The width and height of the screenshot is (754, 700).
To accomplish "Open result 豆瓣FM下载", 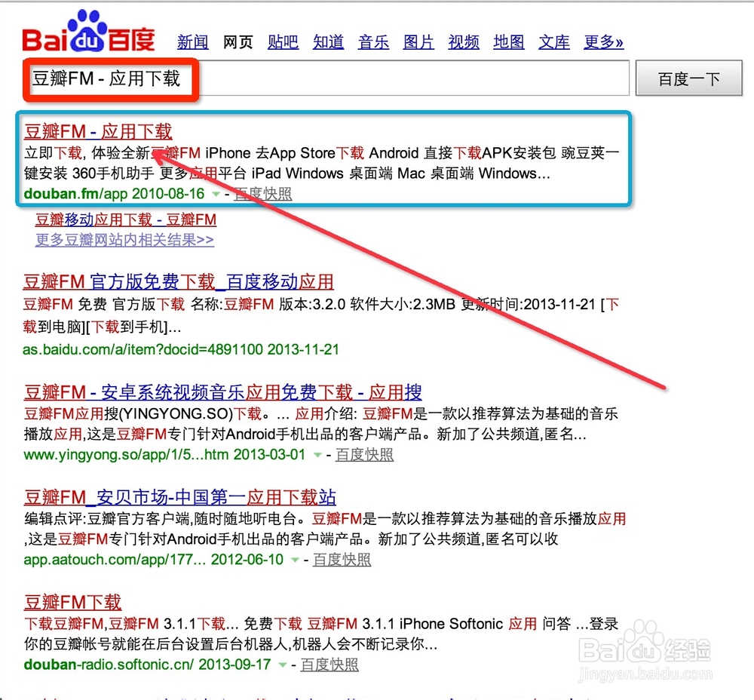I will [x=72, y=602].
